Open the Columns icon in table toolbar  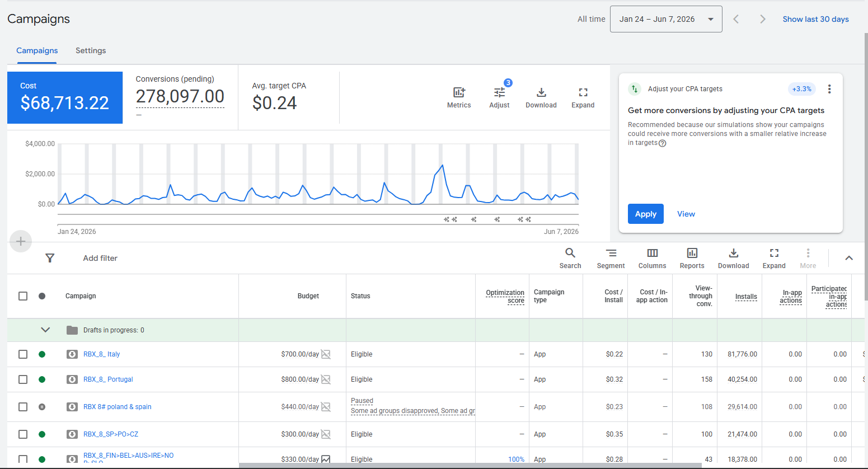click(x=653, y=253)
